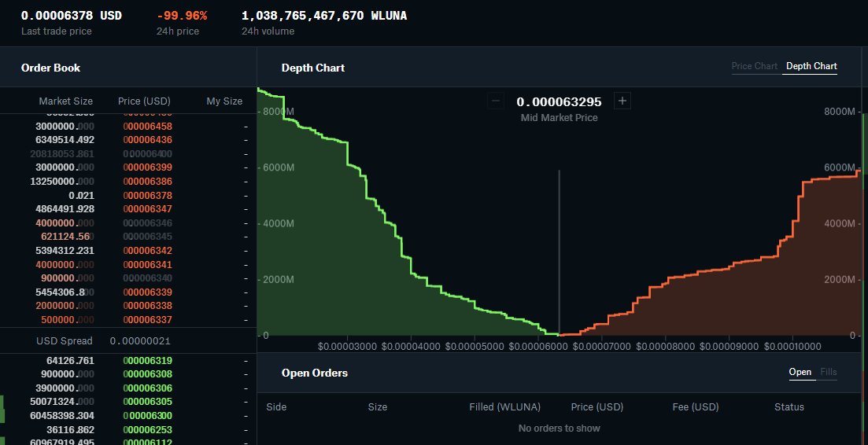
Task: Click the $0.00003000 depth chart axis label
Action: pyautogui.click(x=348, y=347)
